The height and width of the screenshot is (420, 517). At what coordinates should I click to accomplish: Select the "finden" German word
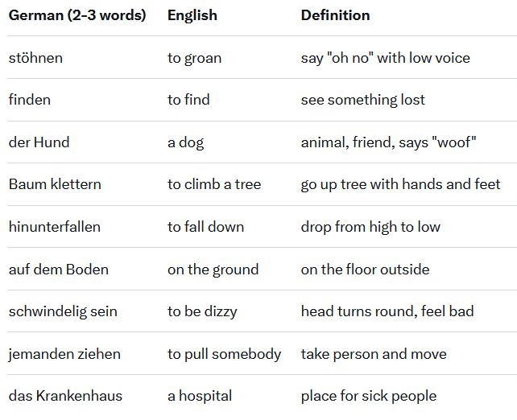[x=30, y=100]
